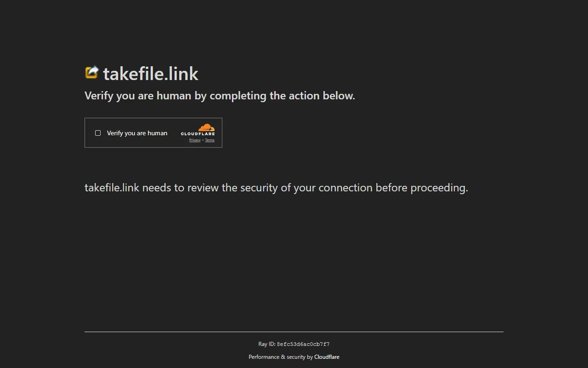The image size is (588, 368).
Task: Click the CLOUDFLARE wordmark in the widget
Action: [198, 134]
